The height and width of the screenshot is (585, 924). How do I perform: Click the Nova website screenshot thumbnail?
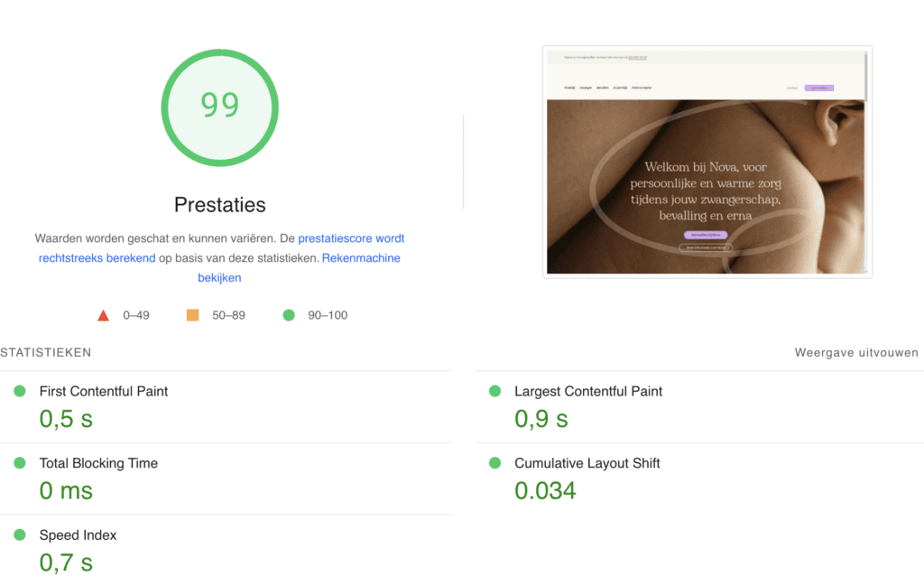click(707, 162)
